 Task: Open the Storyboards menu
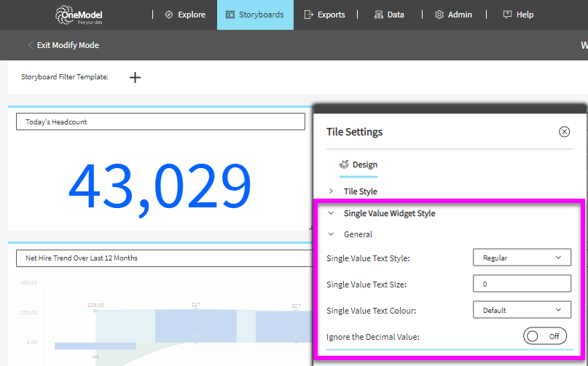click(255, 15)
